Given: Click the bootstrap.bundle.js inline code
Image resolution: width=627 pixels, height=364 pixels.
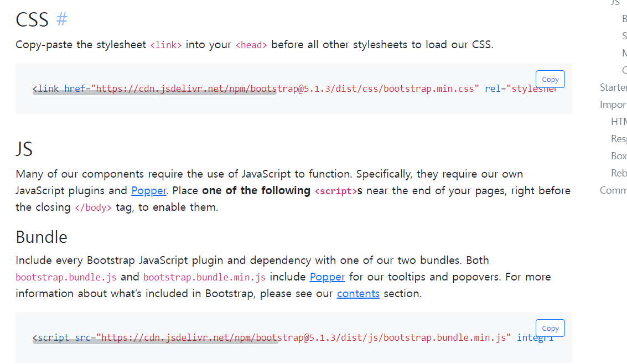Looking at the screenshot, I should [x=66, y=277].
